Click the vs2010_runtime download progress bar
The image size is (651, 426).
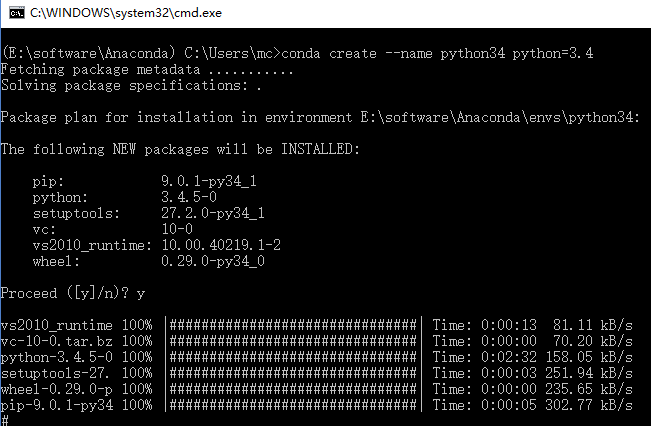[x=294, y=325]
